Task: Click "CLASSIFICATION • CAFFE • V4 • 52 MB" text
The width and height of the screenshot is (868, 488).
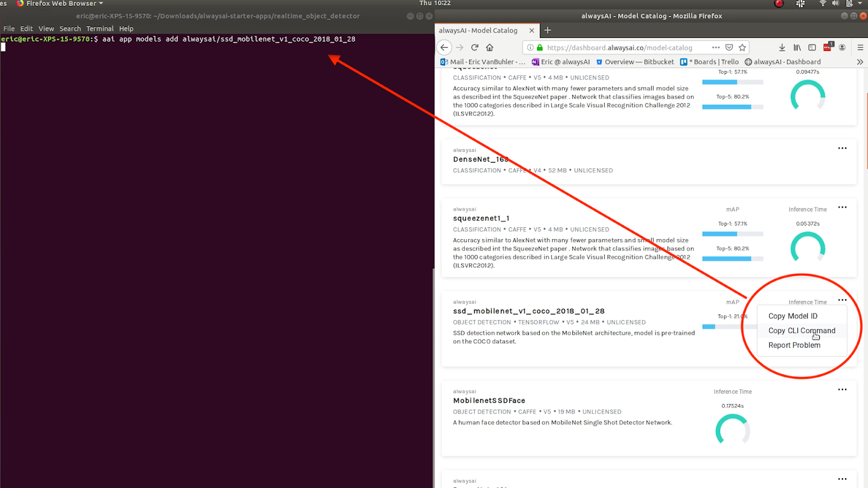Action: 509,170
